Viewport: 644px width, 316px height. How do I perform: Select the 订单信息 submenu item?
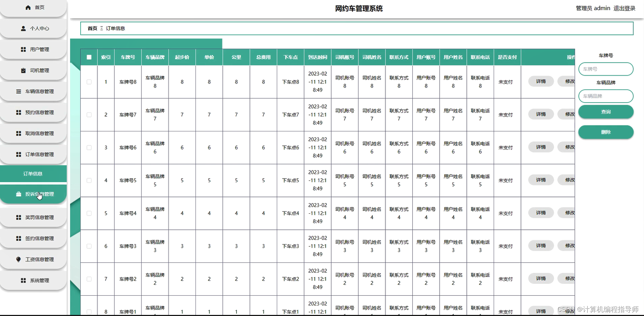click(x=33, y=174)
